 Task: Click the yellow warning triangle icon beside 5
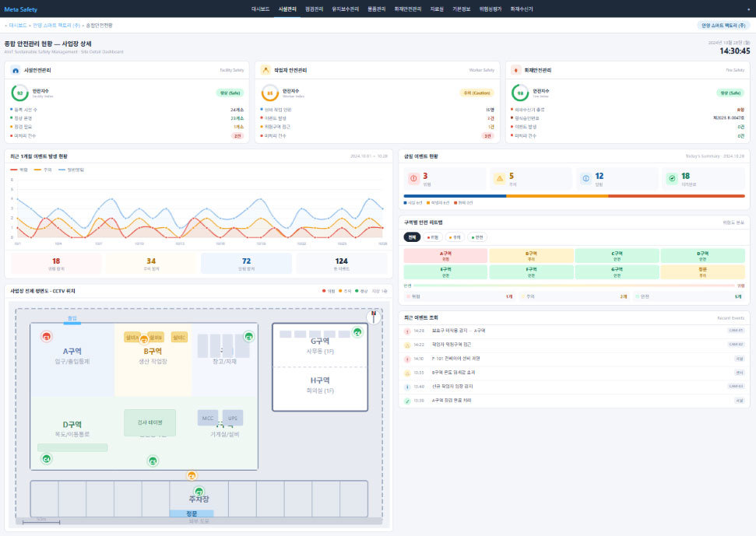coord(500,179)
